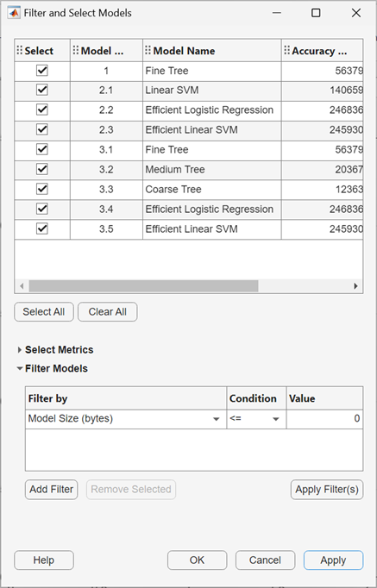
Task: Uncheck the Select box for model 1
Action: (42, 70)
